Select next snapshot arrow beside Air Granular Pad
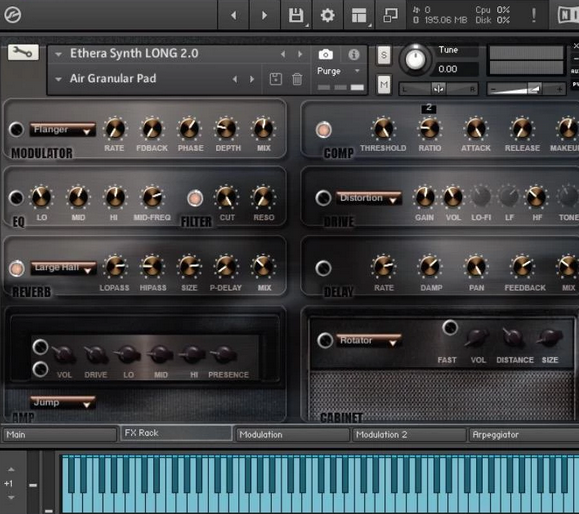The height and width of the screenshot is (514, 579). click(x=252, y=79)
